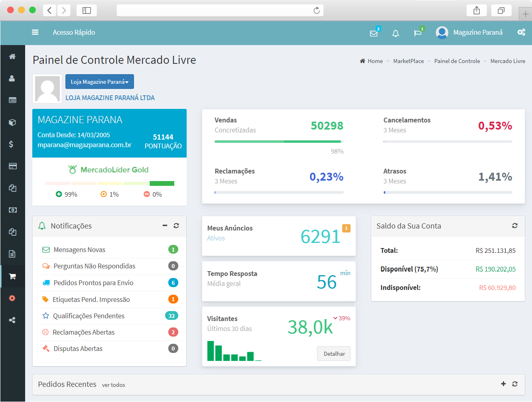Open Ativos link under Meus Anúncios
Screen dimensions: 532x402
(x=216, y=238)
